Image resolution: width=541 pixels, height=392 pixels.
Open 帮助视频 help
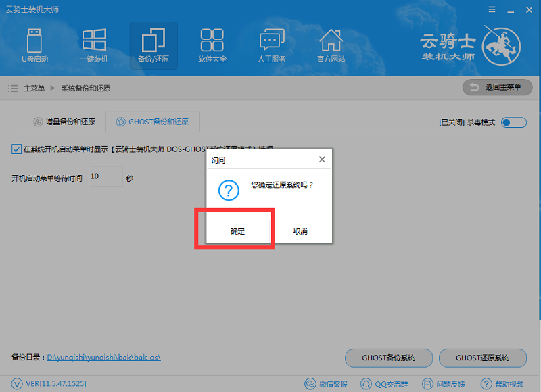pos(502,384)
